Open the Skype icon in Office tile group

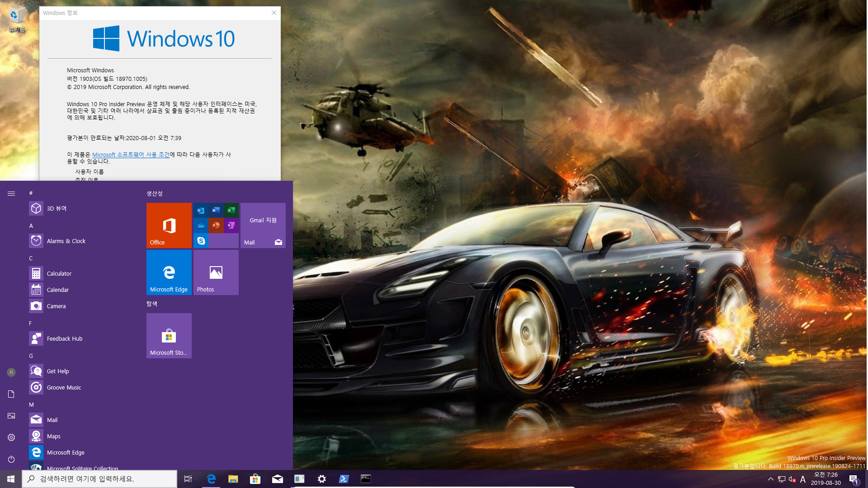201,241
